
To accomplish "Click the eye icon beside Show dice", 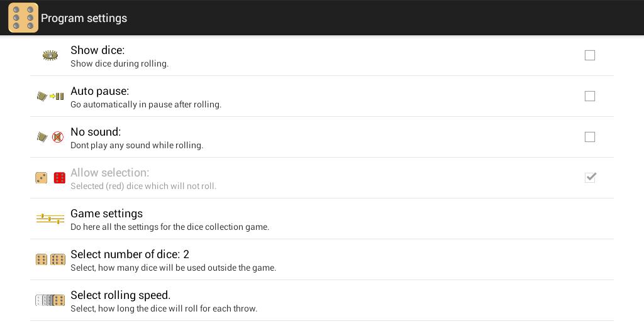I will point(50,55).
